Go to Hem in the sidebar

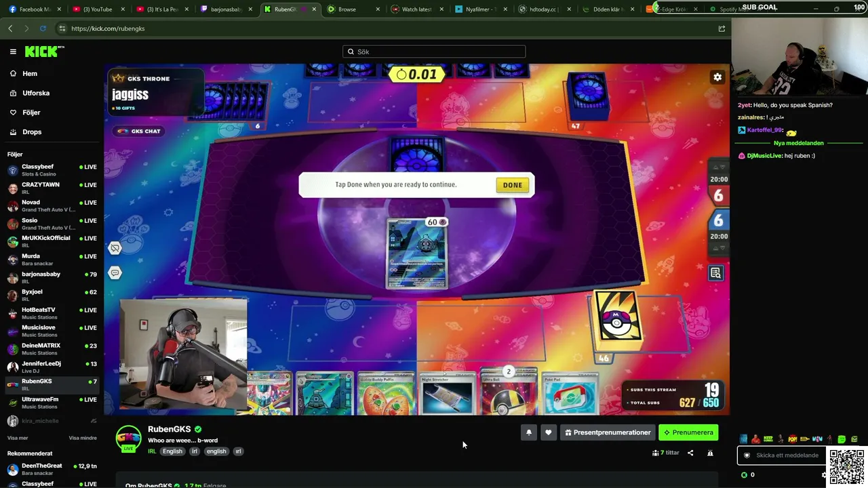(x=29, y=74)
